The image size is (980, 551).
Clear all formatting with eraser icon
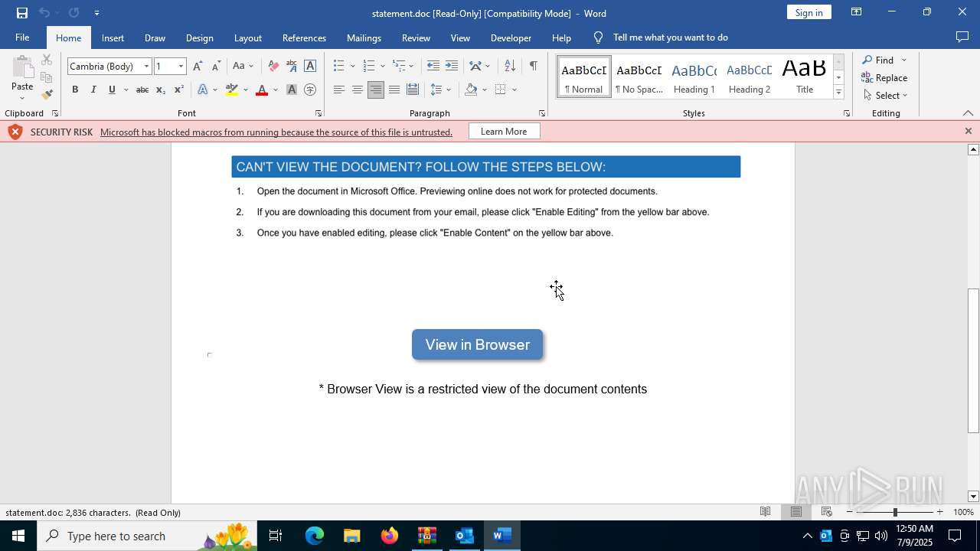273,66
